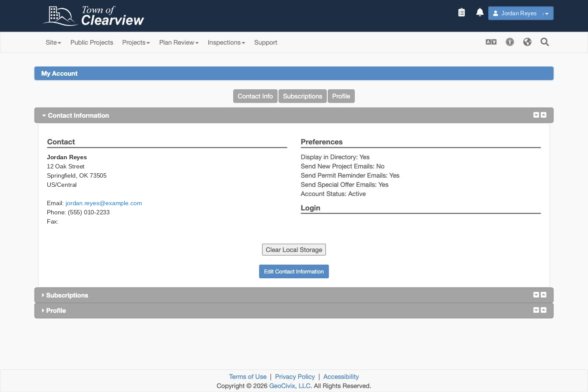Viewport: 588px width, 392px height.
Task: Click 'Send Permit Reminder Emails: Yes' text
Action: 350,175
